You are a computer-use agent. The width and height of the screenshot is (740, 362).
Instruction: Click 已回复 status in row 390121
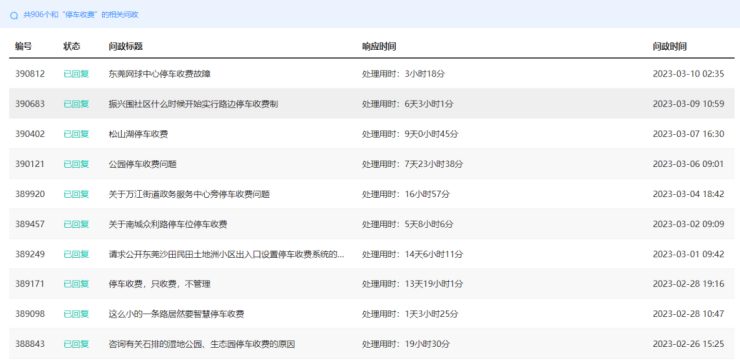click(76, 164)
